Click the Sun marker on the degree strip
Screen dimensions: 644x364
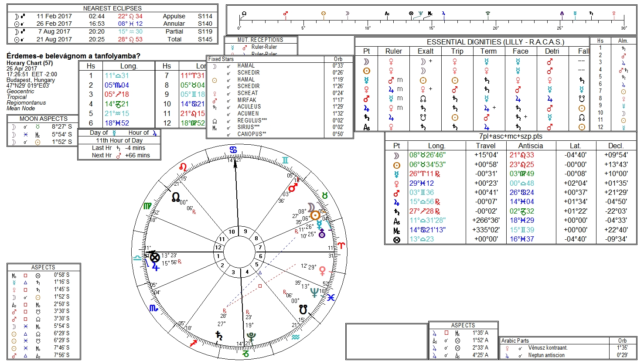(x=324, y=14)
